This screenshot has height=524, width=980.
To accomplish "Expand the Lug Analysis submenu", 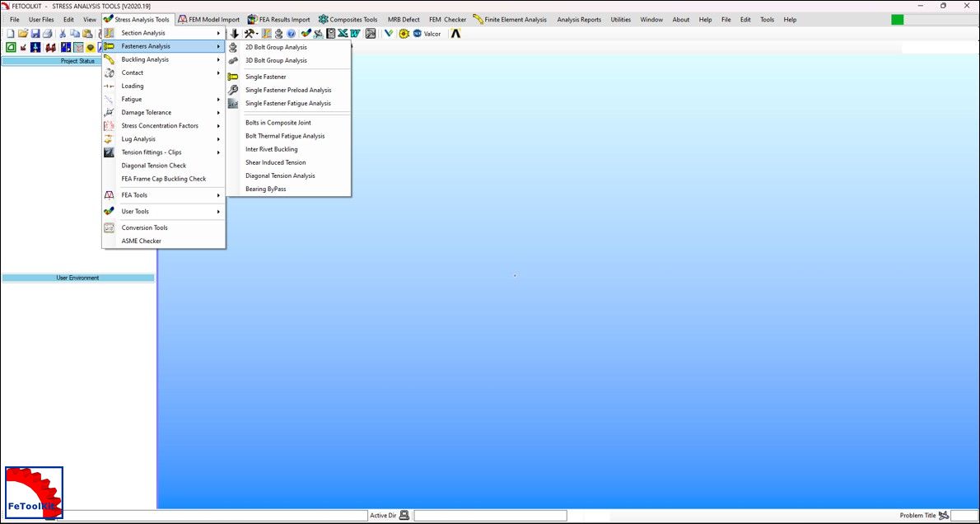I will 164,138.
